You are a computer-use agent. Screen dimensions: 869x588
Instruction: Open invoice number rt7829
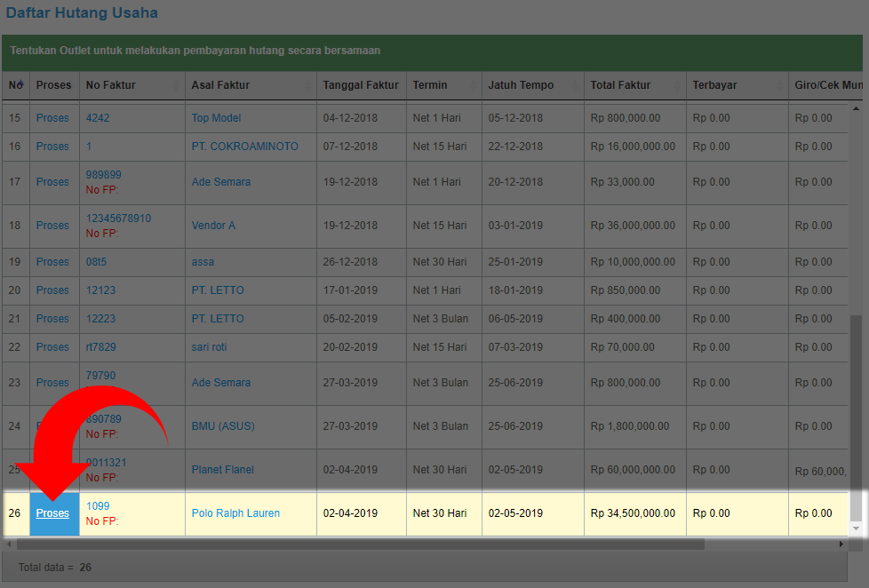pos(101,347)
